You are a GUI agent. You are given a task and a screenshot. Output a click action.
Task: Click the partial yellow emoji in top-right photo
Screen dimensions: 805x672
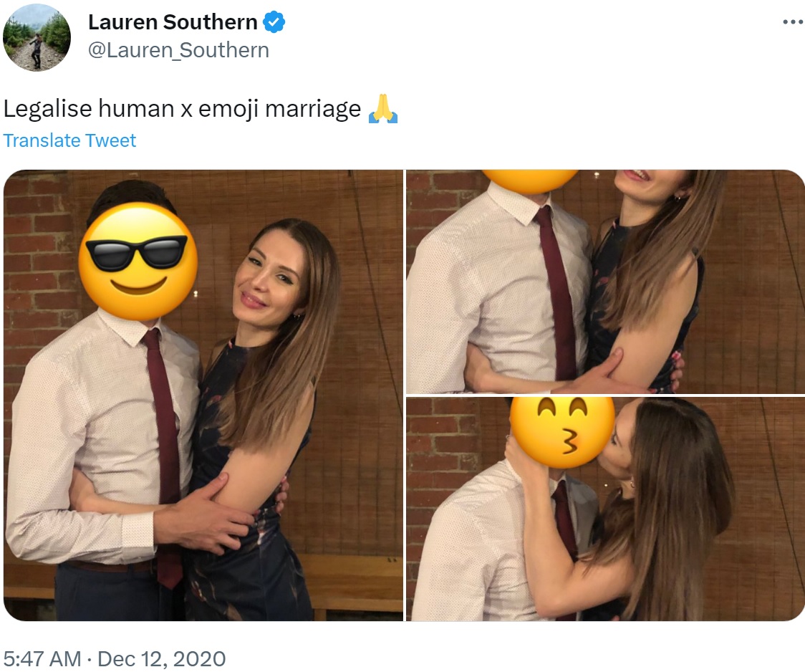click(531, 181)
